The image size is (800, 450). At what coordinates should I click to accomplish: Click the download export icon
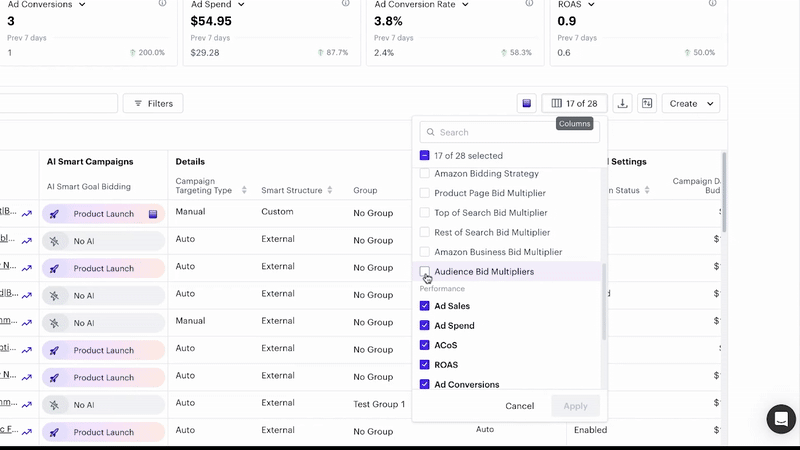click(623, 104)
